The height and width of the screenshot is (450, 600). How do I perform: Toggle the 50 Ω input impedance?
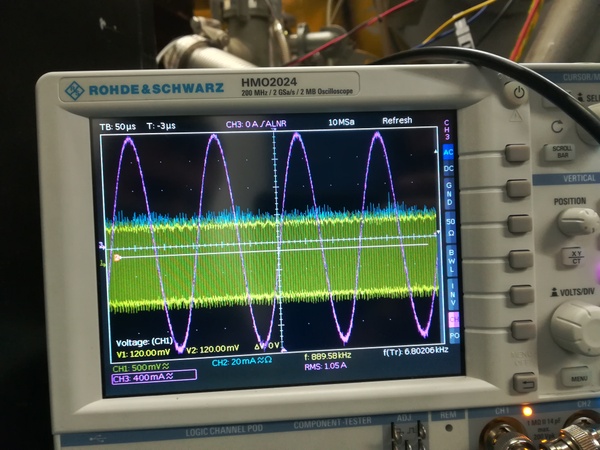click(450, 227)
